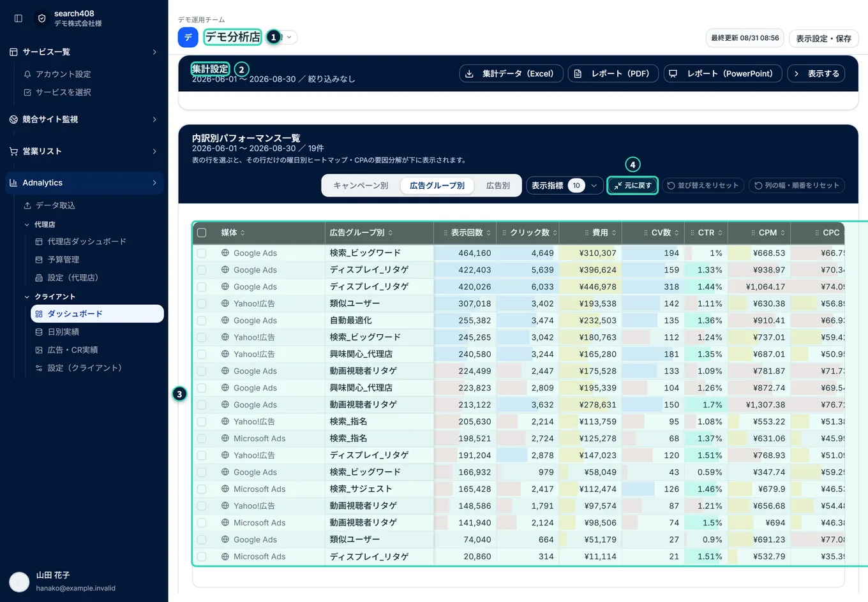Click the database icon beside 日別実績

(x=39, y=332)
